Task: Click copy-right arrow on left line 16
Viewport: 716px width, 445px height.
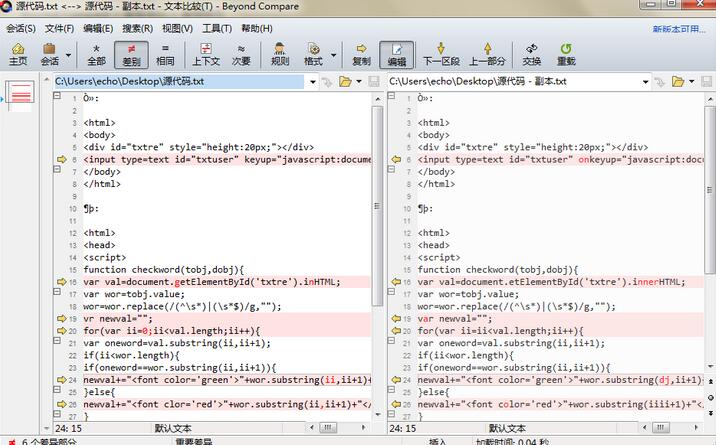Action: (x=62, y=282)
